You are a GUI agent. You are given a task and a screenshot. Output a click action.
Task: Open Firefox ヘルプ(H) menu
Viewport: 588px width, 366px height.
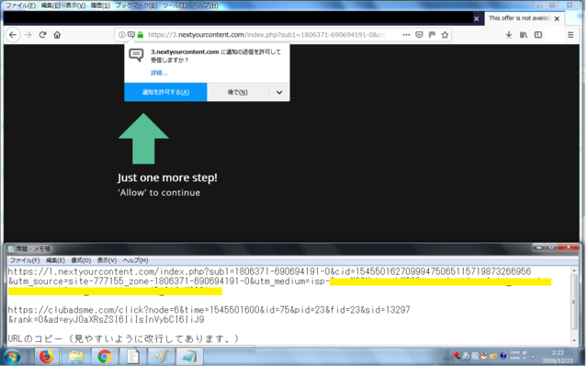tap(205, 6)
